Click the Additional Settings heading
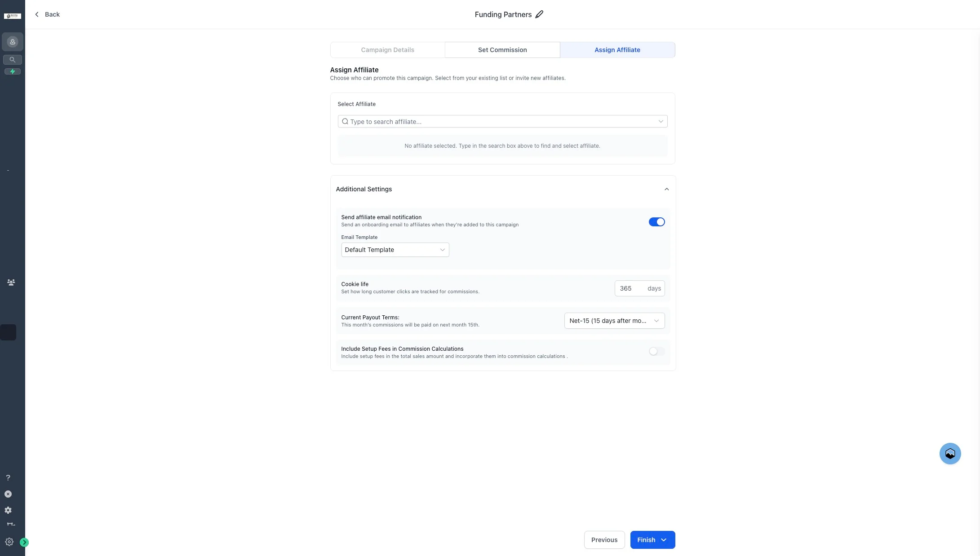Screen dimensions: 980x556 click(x=364, y=189)
